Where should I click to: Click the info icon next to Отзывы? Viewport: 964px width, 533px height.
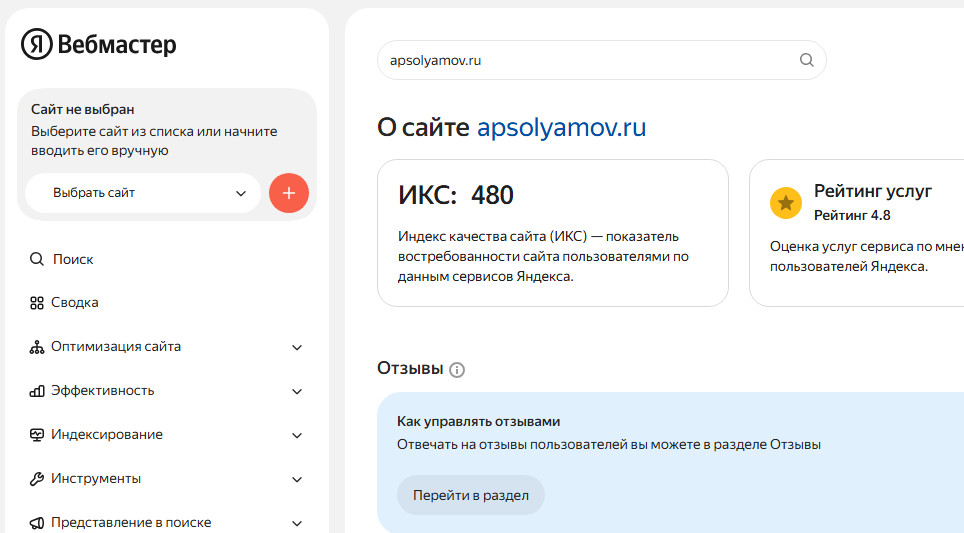tap(457, 369)
